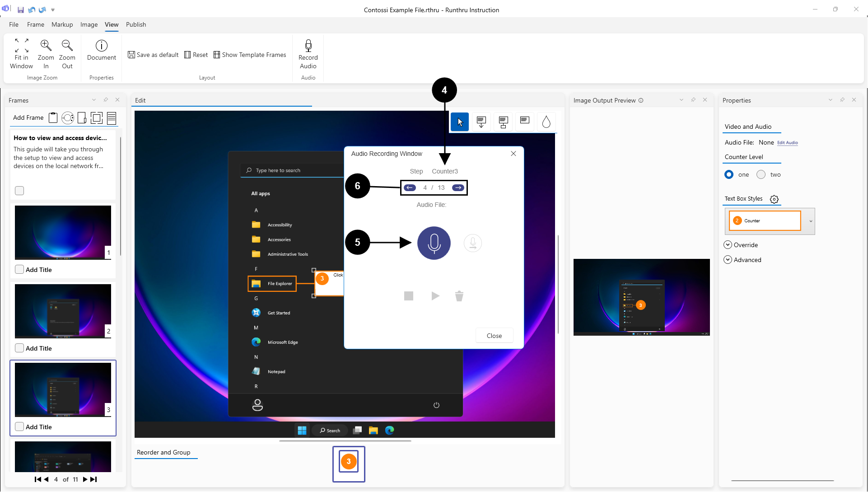Click the Record Audio microphone icon
Image resolution: width=868 pixels, height=492 pixels.
pyautogui.click(x=308, y=46)
